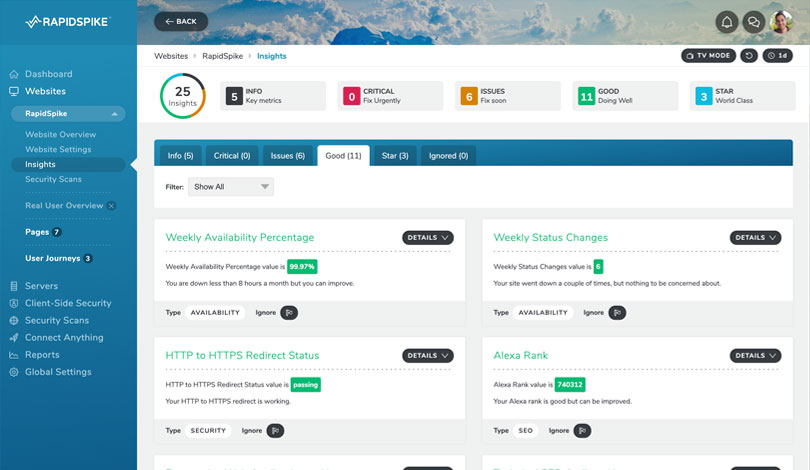This screenshot has height=470, width=810.
Task: Toggle Ignore flag for Weekly Status Changes
Action: tap(617, 312)
